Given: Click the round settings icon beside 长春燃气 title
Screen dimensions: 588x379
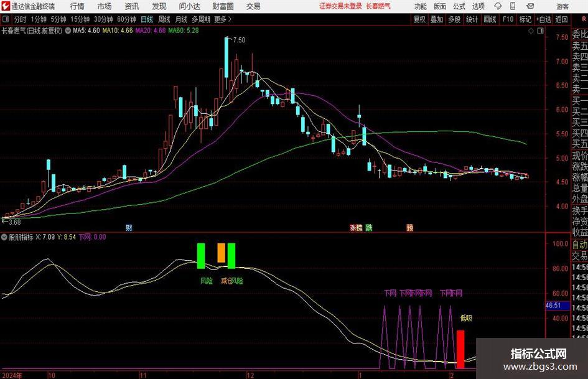Looking at the screenshot, I should pyautogui.click(x=68, y=30).
